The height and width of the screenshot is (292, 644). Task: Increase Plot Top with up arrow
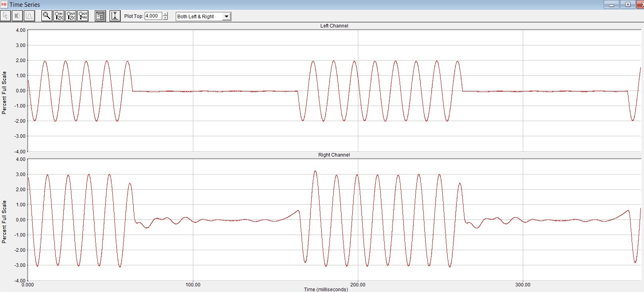(165, 14)
